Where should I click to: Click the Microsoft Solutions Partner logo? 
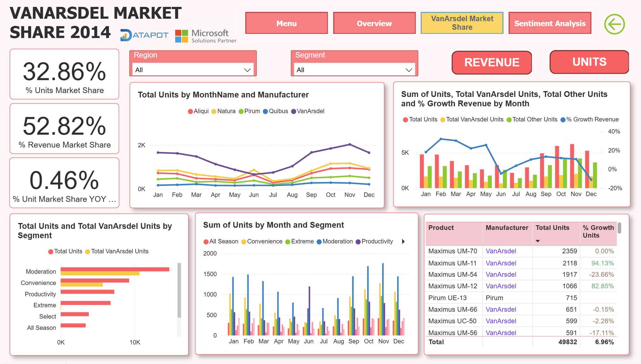coord(206,36)
